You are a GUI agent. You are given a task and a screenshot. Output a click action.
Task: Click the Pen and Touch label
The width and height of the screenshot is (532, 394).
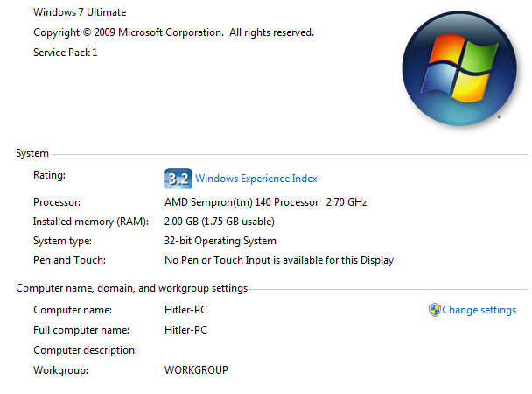point(68,260)
